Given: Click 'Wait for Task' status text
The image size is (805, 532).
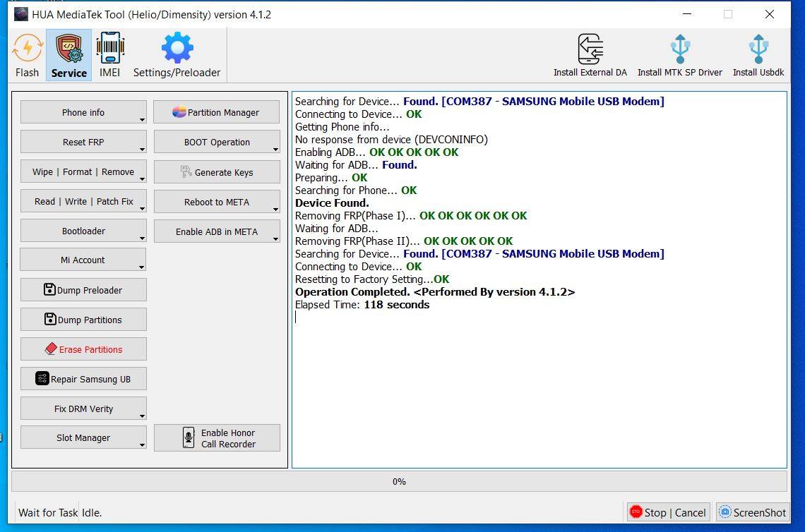Looking at the screenshot, I should click(x=48, y=512).
